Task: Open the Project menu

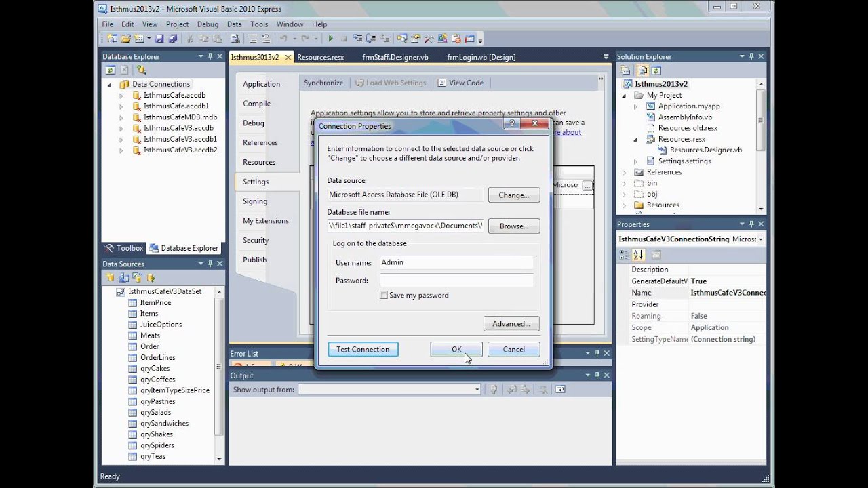Action: click(x=178, y=24)
